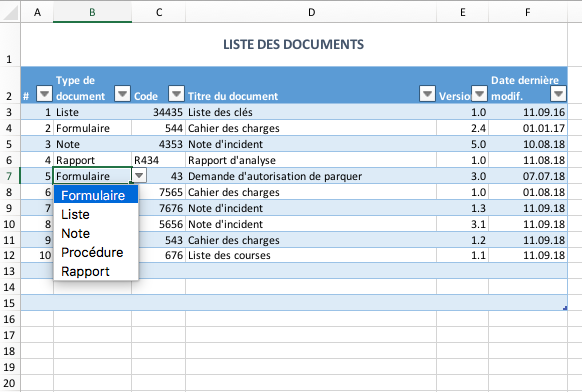Select the date cell 01.01.17

click(x=528, y=128)
